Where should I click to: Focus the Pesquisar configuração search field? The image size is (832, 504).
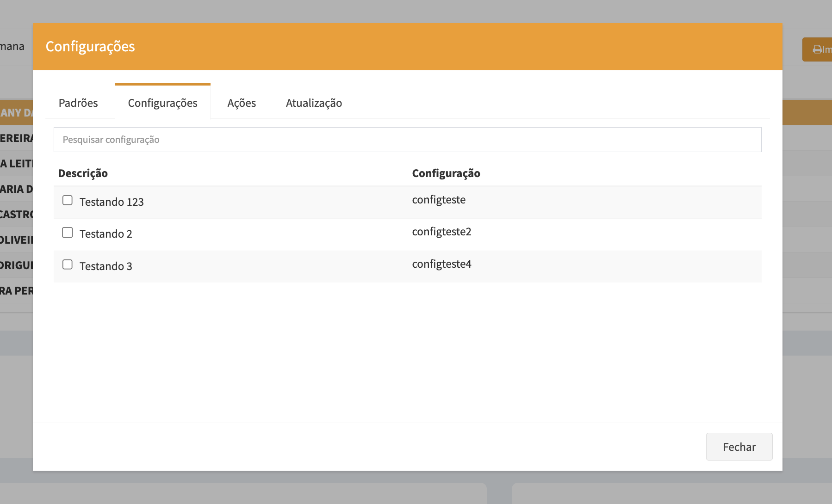click(x=407, y=140)
